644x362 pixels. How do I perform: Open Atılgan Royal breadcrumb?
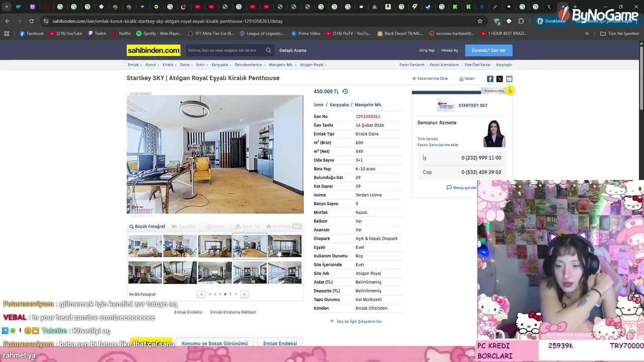click(x=311, y=65)
